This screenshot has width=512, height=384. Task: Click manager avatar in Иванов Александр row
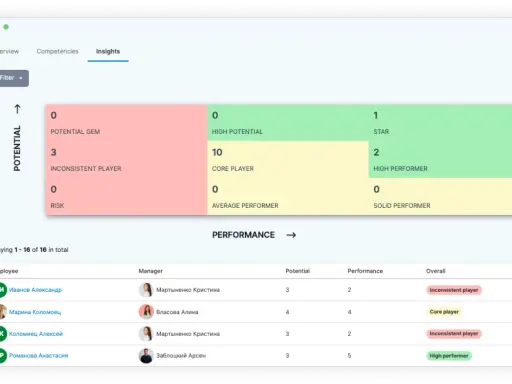(x=146, y=290)
